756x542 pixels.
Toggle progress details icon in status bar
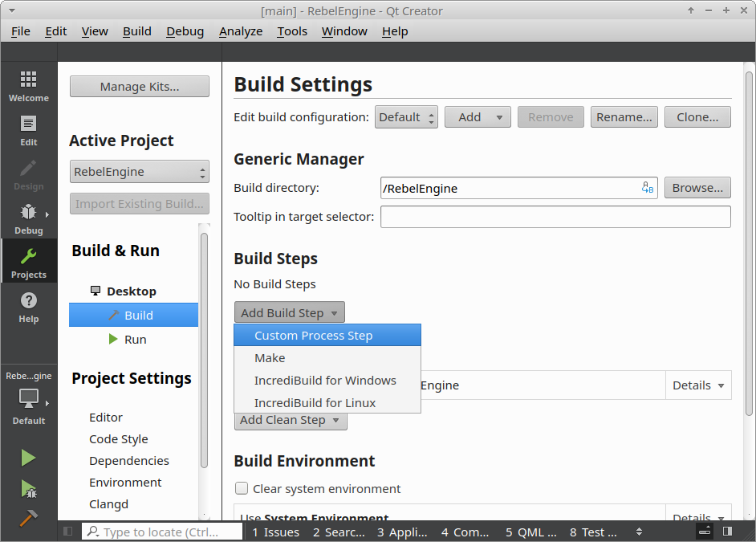click(x=705, y=532)
